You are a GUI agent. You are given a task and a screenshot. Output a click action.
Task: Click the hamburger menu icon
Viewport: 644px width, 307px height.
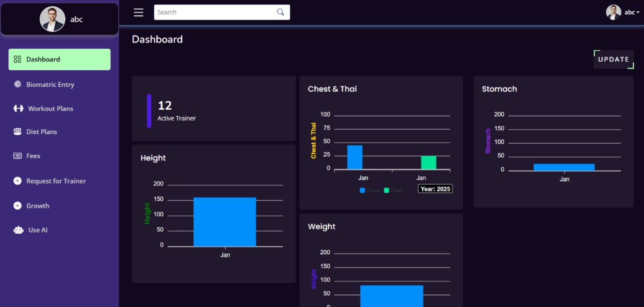pos(138,12)
